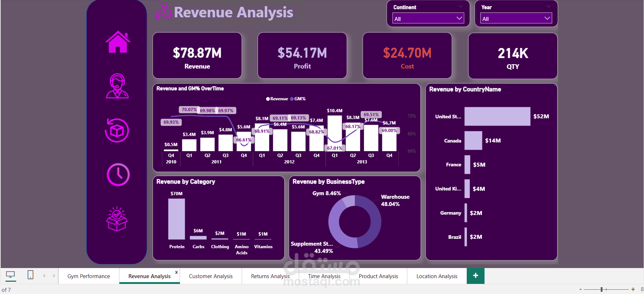Click the $10.4M Q1 2013 revenue bar

click(335, 133)
